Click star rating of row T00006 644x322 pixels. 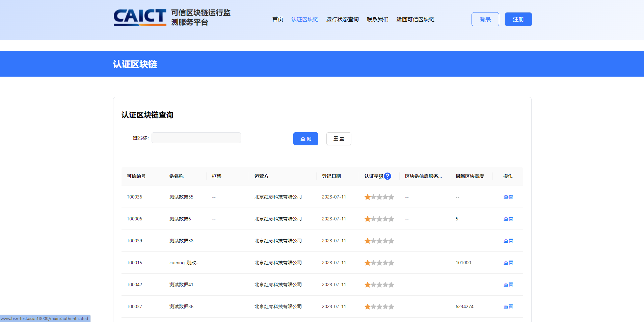379,219
